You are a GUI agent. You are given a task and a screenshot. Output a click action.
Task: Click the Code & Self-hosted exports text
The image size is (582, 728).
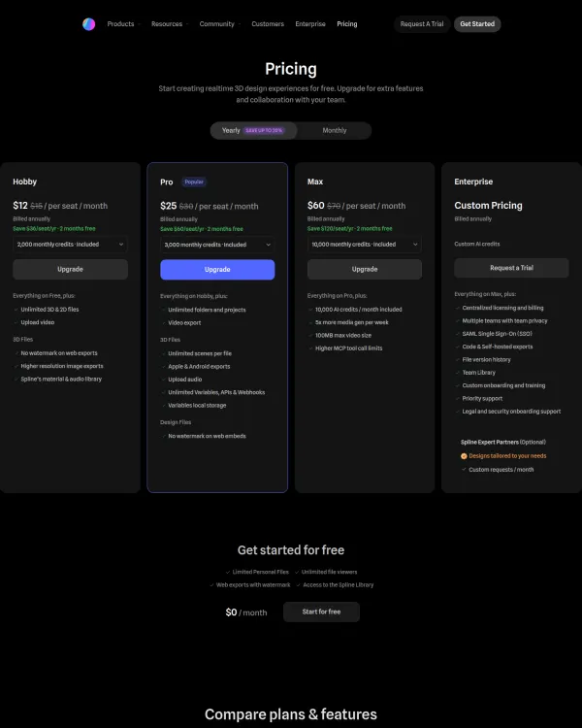(x=497, y=347)
